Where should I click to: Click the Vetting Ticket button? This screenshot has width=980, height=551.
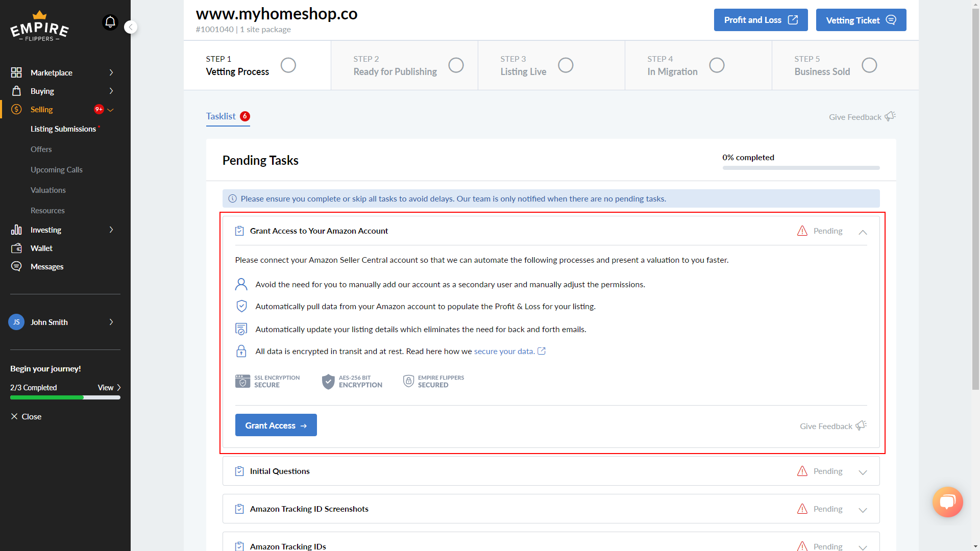click(861, 20)
